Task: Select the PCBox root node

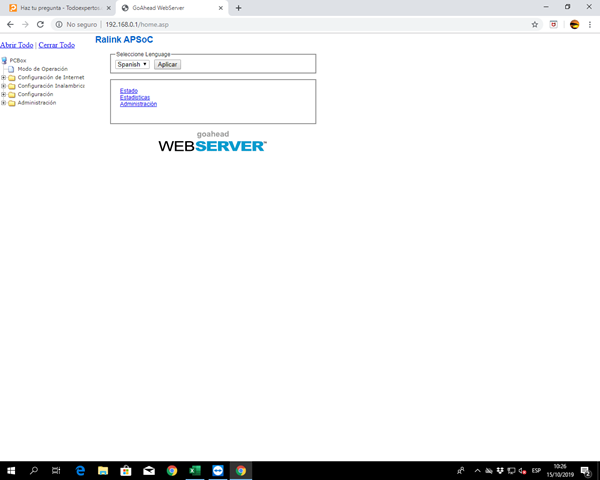Action: [18, 60]
